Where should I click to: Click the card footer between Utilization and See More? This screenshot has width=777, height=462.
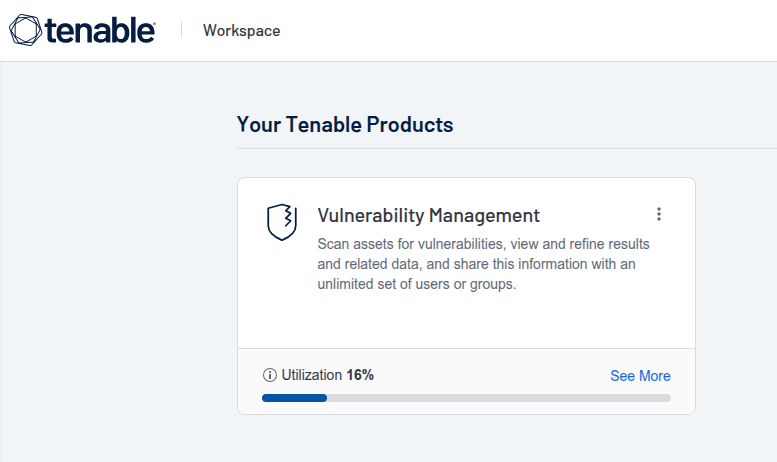[x=490, y=376]
